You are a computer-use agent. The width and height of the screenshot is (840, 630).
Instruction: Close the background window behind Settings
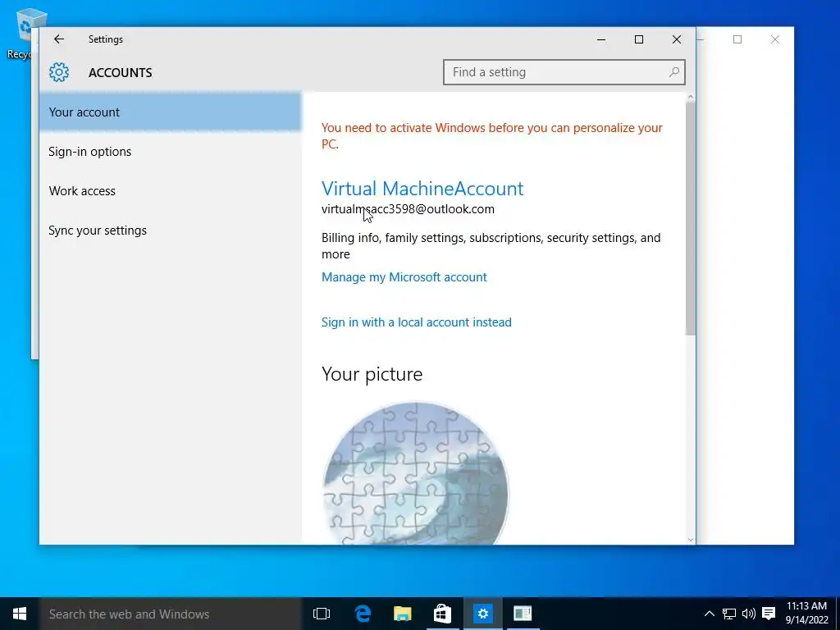[x=774, y=39]
